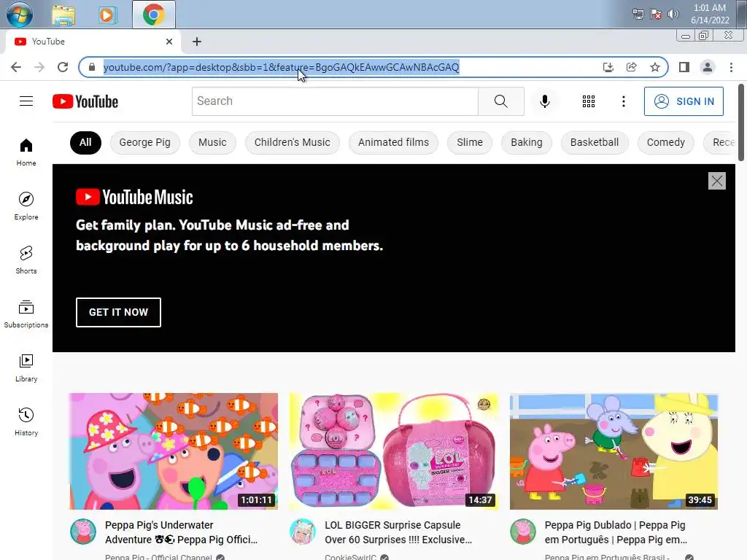Close the YouTube Music banner ad
The image size is (747, 560).
[x=716, y=181]
